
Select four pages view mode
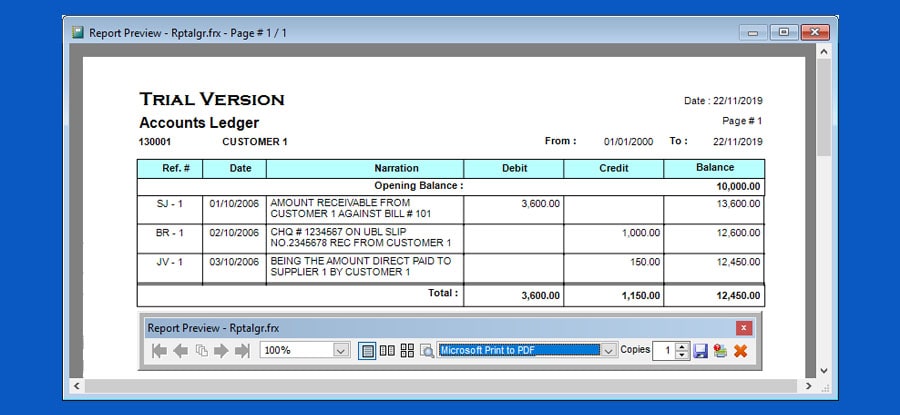[x=407, y=350]
